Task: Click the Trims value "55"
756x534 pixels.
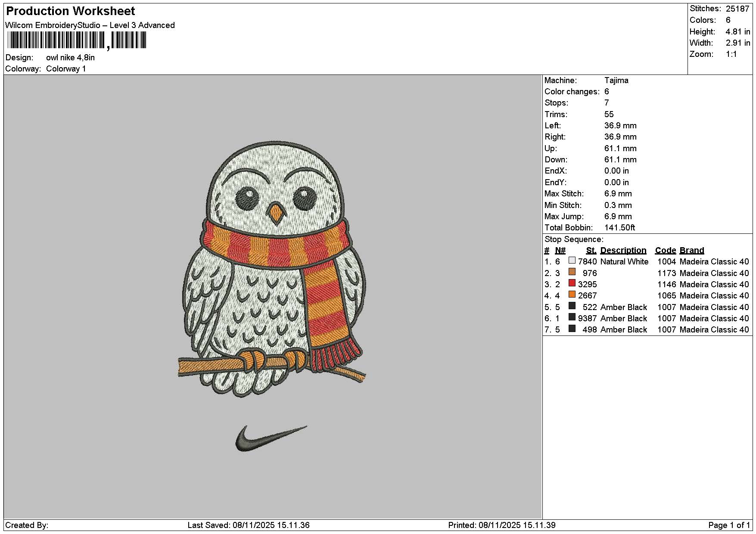Action: 609,115
